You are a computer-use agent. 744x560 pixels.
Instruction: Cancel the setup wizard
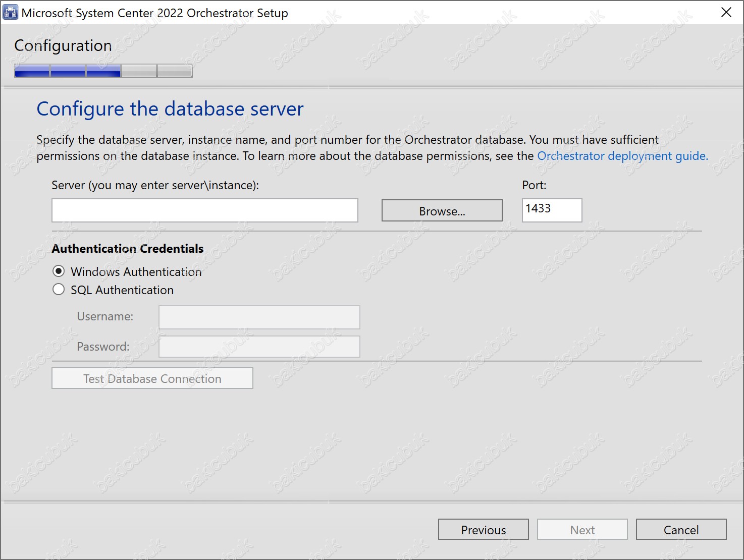pos(681,530)
